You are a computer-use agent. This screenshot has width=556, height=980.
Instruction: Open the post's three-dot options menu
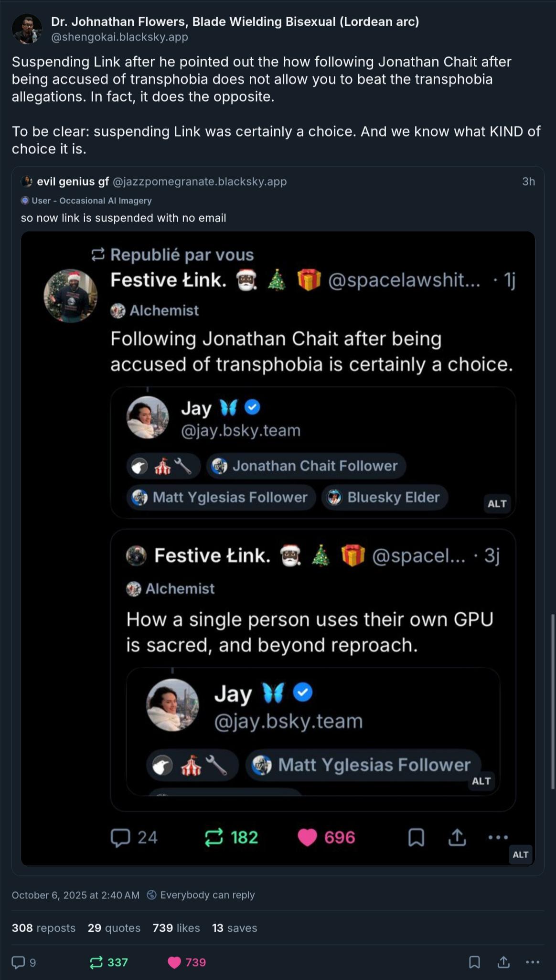click(x=533, y=962)
